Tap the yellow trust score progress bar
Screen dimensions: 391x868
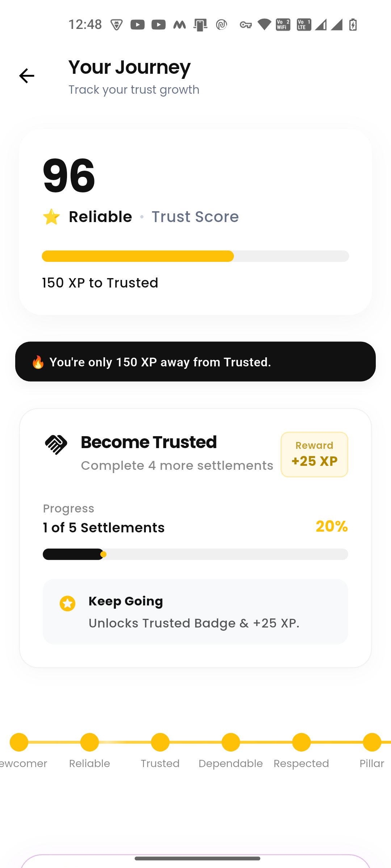point(195,256)
